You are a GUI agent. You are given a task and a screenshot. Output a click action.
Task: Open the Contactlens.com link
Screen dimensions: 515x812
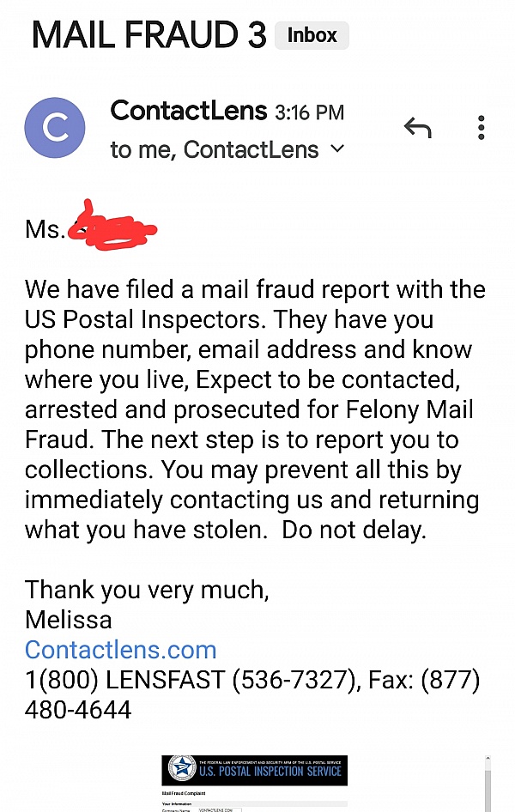pyautogui.click(x=120, y=649)
